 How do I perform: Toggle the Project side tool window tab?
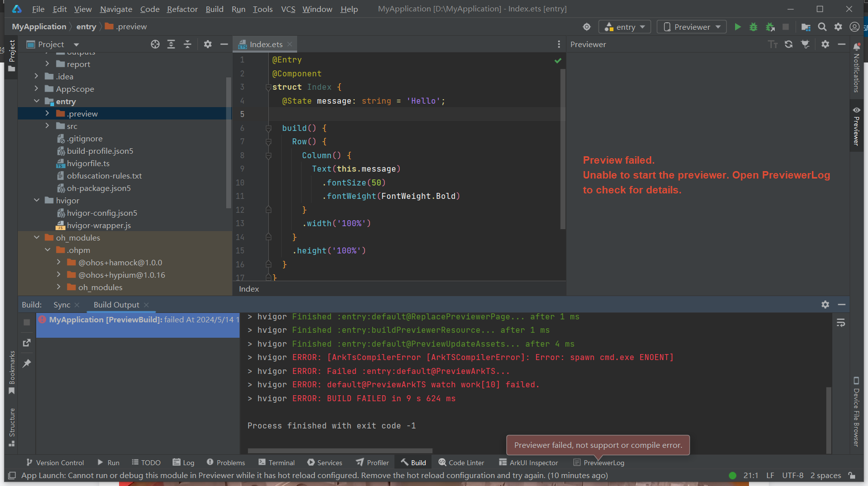[x=12, y=56]
